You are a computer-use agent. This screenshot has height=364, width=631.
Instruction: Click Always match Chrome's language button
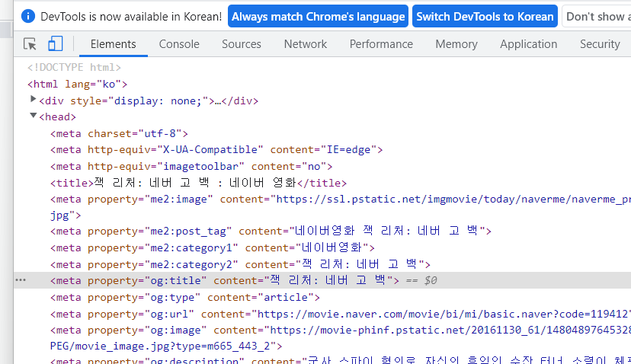[x=318, y=17]
